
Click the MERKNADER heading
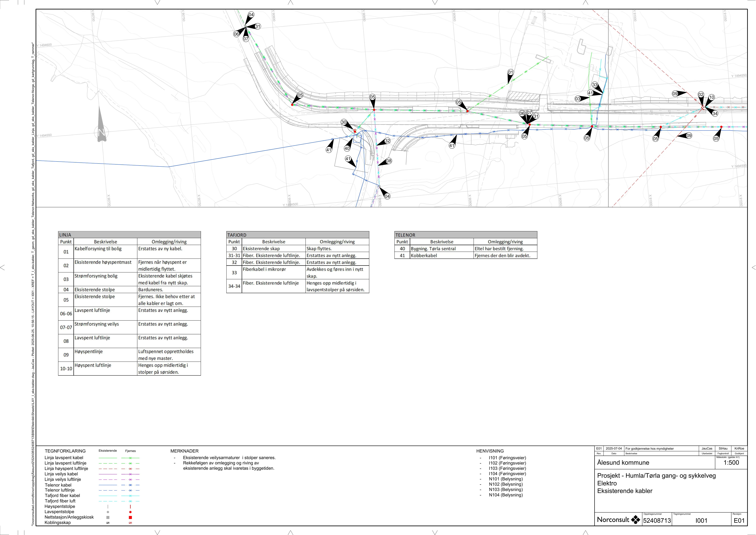[x=184, y=451]
